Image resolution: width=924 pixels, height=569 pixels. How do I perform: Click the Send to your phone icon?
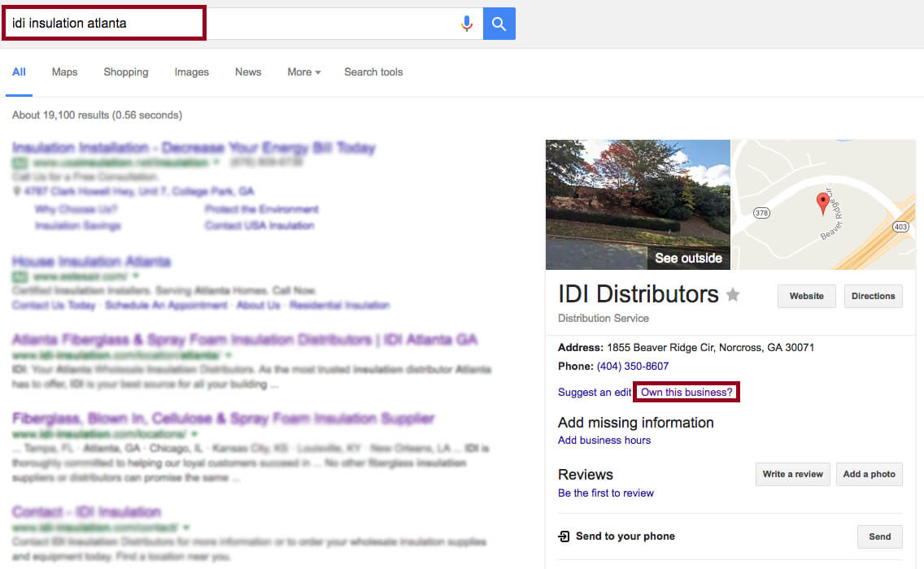[564, 536]
